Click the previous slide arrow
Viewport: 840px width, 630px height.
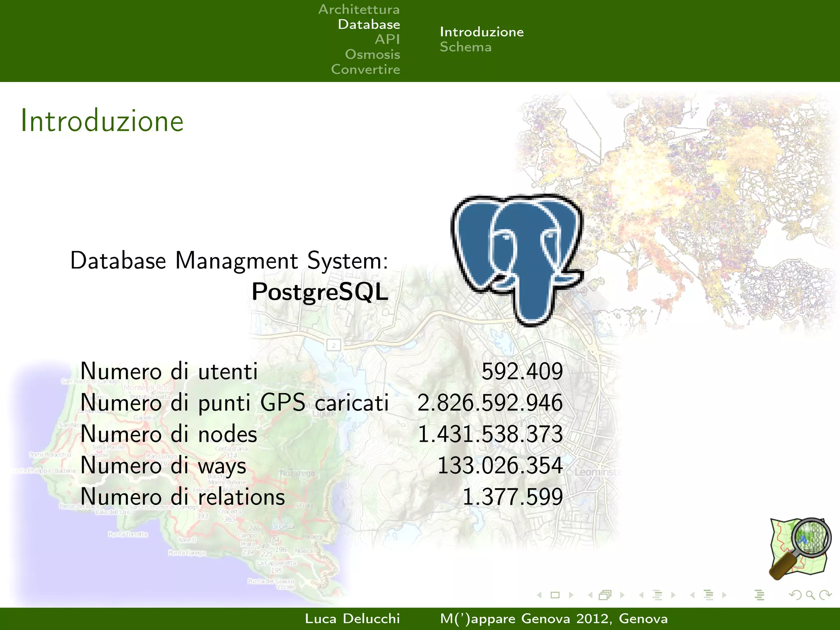coord(539,595)
